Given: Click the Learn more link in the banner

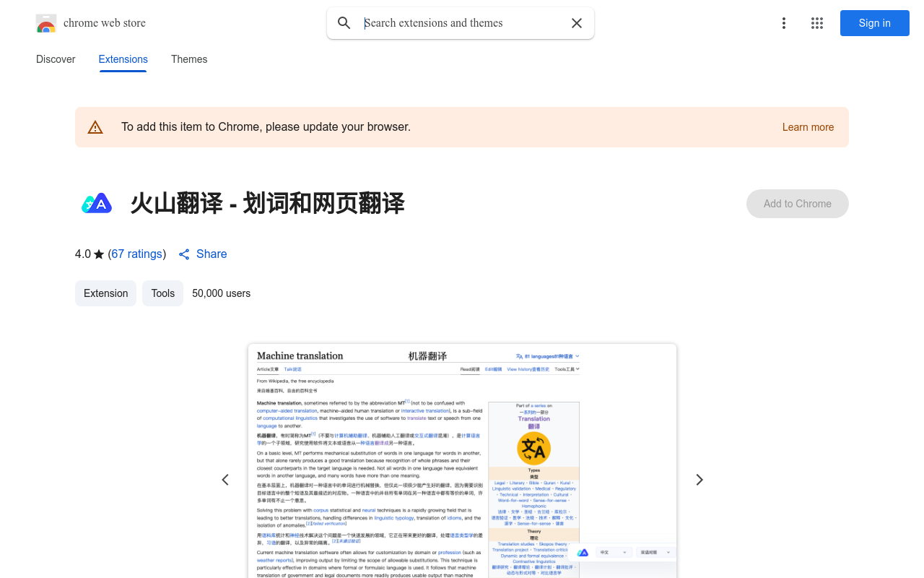Looking at the screenshot, I should point(808,127).
